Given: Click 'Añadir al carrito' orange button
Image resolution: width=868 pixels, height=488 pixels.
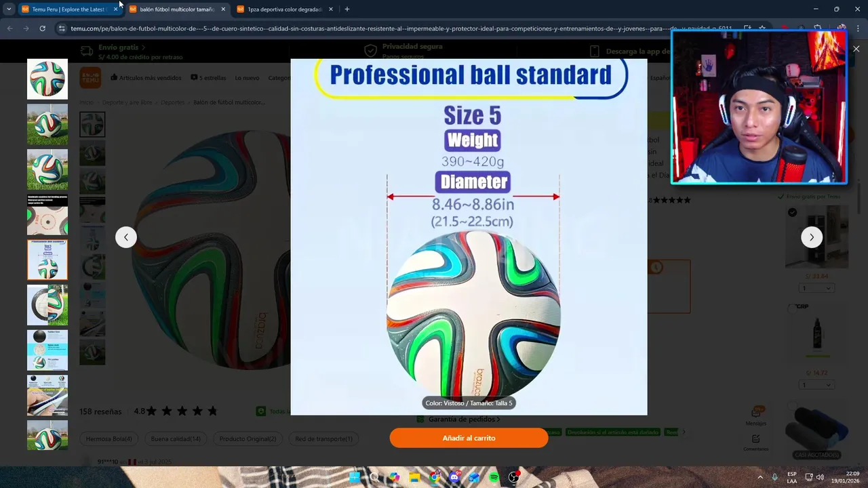Looking at the screenshot, I should tap(469, 438).
